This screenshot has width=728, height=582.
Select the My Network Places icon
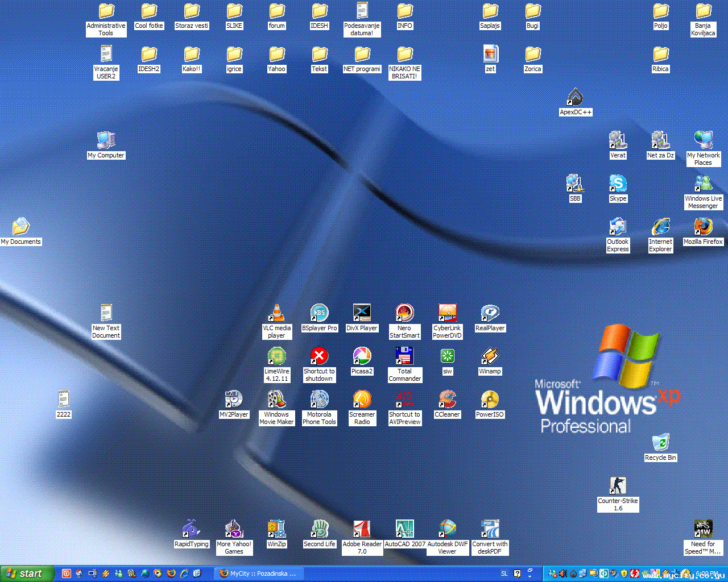[704, 141]
